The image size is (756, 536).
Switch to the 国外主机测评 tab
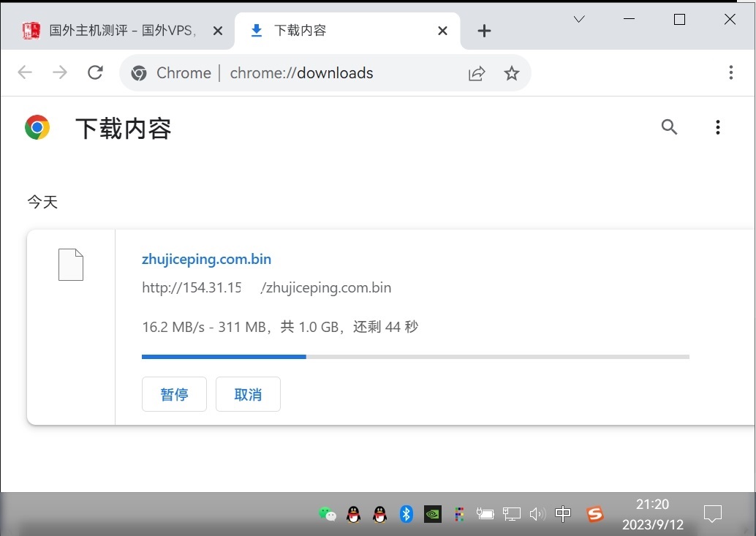tap(121, 31)
